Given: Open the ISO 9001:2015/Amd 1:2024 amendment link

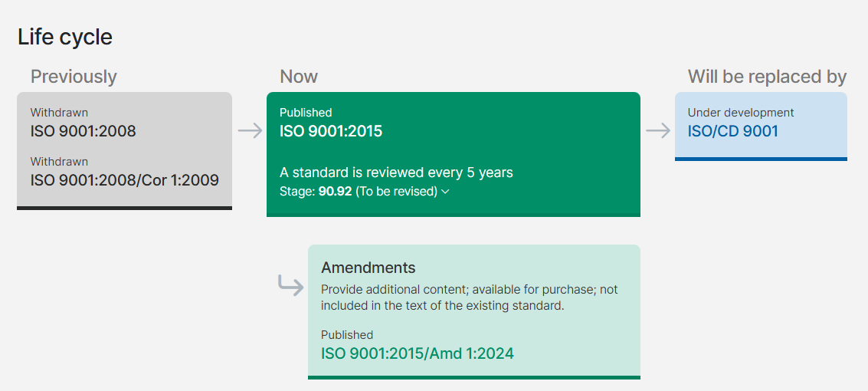Looking at the screenshot, I should click(x=418, y=353).
